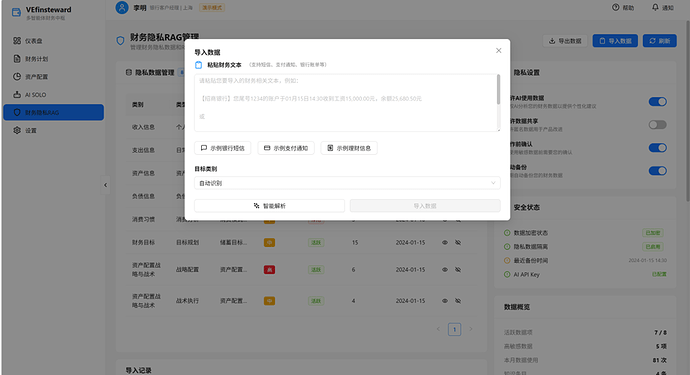Click the 刷新 refresh button
The image size is (690, 375).
[x=660, y=41]
